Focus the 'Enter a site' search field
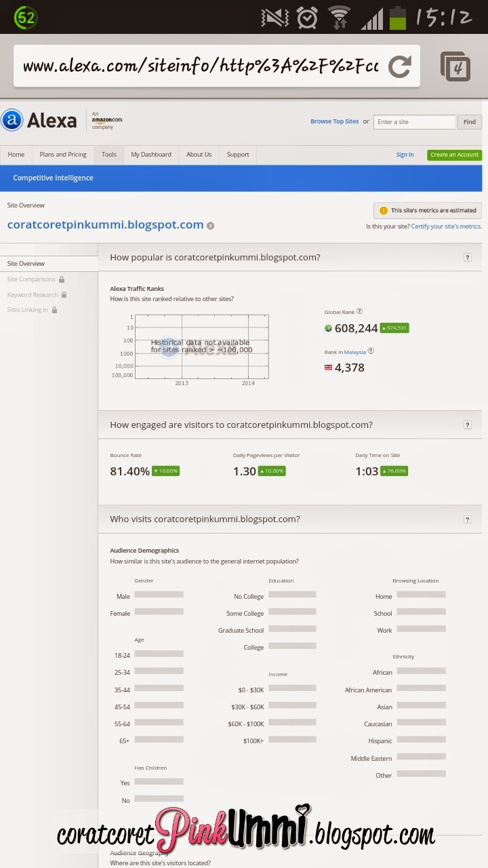Viewport: 488px width, 868px height. pos(414,122)
